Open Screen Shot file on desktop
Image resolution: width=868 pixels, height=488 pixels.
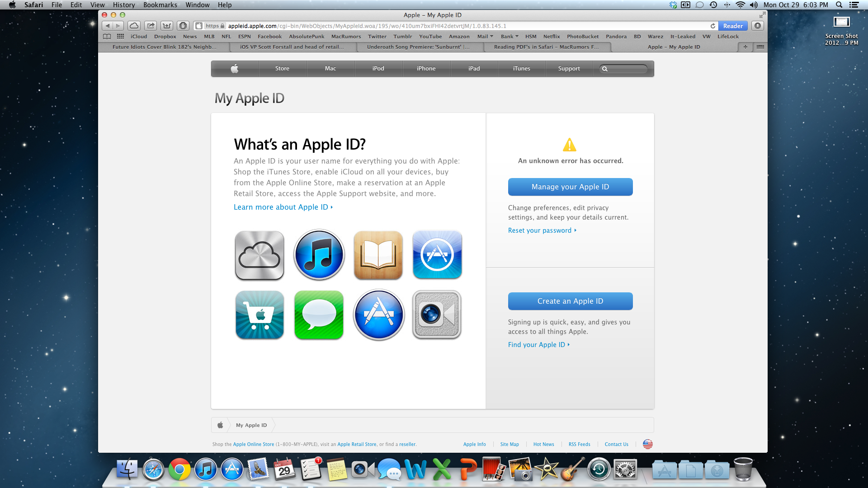click(841, 31)
